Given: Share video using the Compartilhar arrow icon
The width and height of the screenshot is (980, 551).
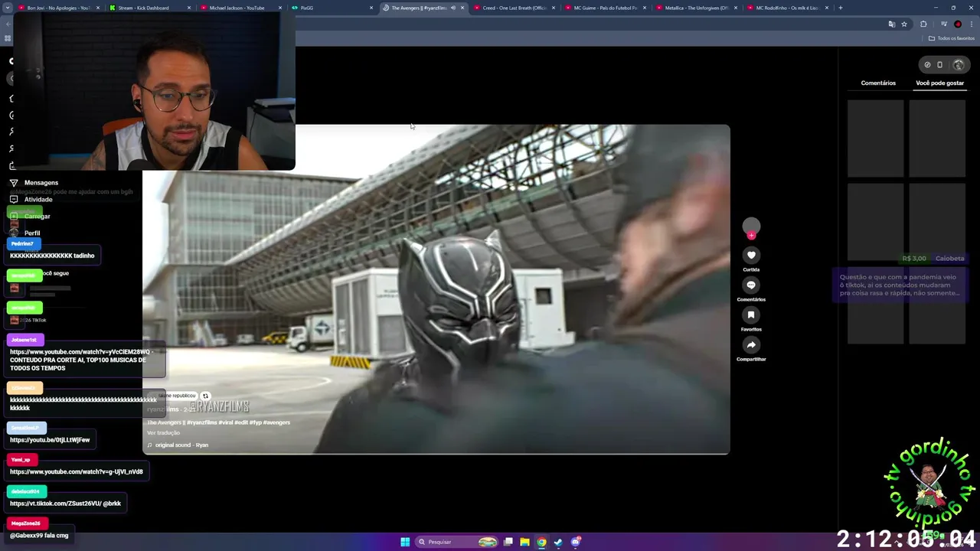Looking at the screenshot, I should coord(751,344).
